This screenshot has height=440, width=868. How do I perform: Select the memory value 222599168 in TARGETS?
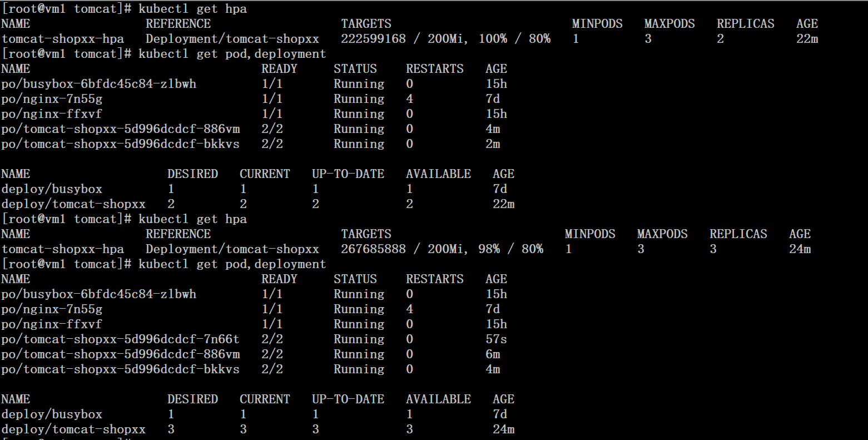pos(373,39)
